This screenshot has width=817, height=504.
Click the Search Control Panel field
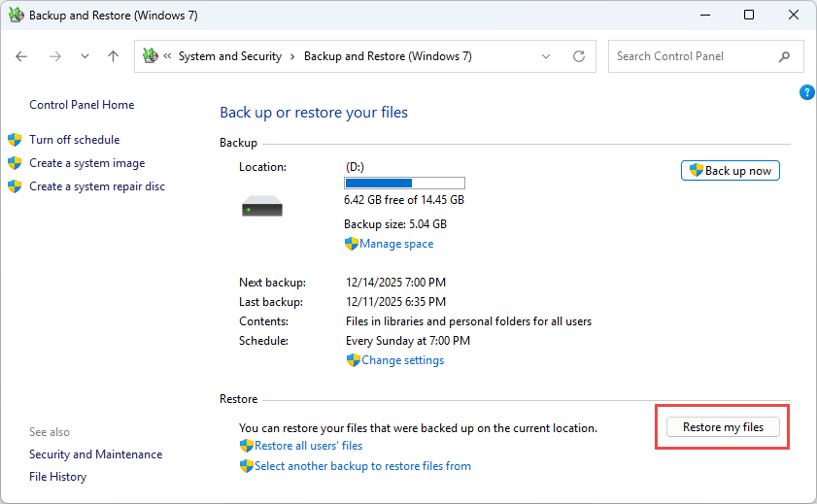(706, 56)
